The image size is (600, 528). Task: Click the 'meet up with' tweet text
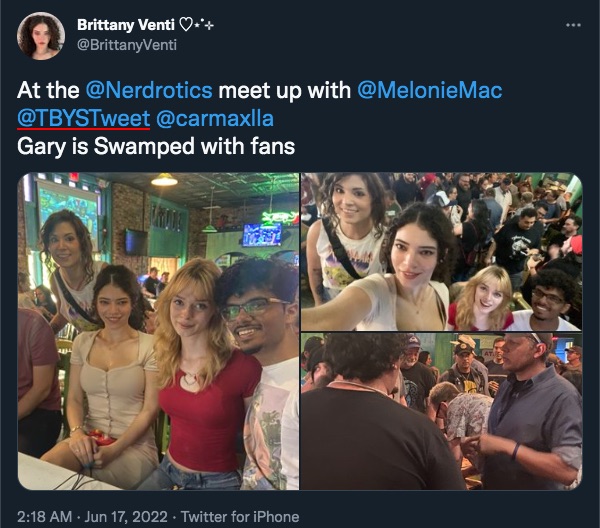click(285, 90)
